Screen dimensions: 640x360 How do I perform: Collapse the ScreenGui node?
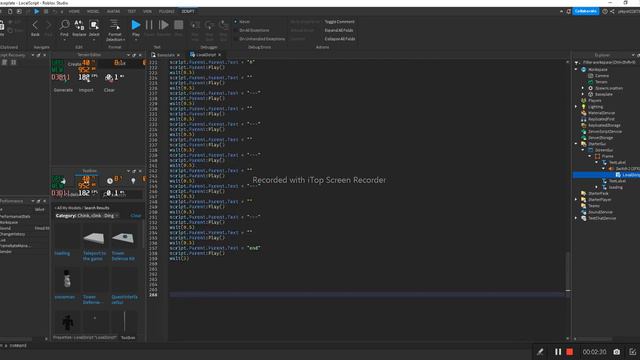[x=583, y=150]
